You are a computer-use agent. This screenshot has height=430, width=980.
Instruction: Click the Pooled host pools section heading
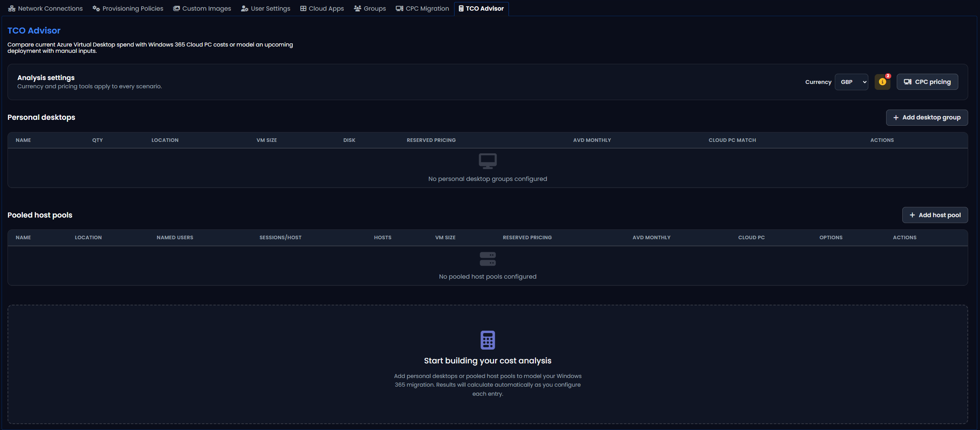pyautogui.click(x=40, y=215)
